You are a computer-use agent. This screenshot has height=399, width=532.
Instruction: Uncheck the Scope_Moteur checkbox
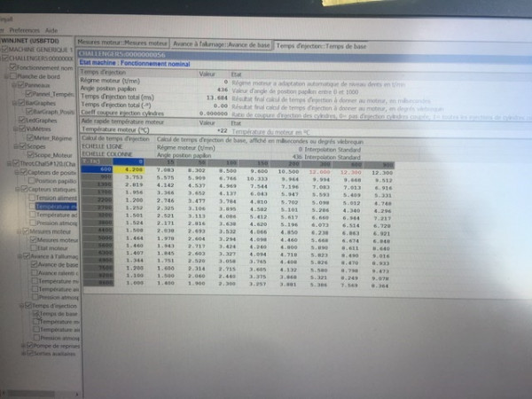pos(30,154)
